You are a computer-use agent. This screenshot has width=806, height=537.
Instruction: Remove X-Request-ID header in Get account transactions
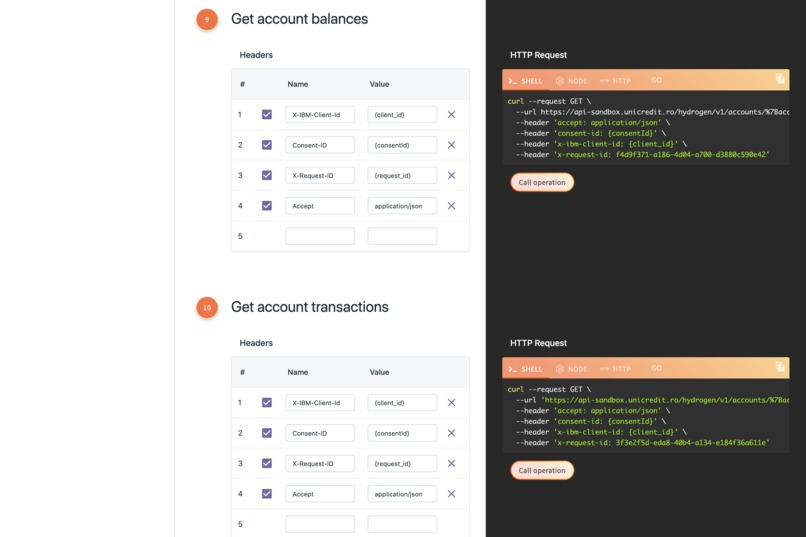coord(451,464)
